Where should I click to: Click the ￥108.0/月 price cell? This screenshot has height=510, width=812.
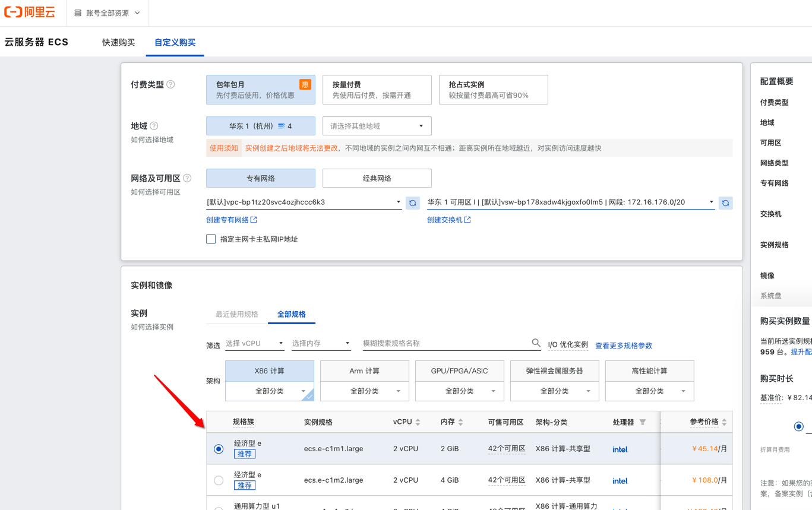tap(709, 480)
